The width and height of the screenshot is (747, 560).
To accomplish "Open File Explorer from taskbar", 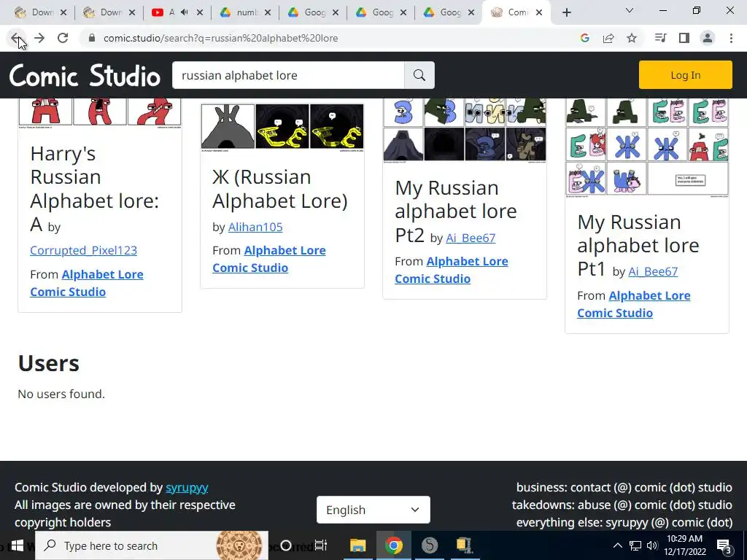I will [357, 545].
